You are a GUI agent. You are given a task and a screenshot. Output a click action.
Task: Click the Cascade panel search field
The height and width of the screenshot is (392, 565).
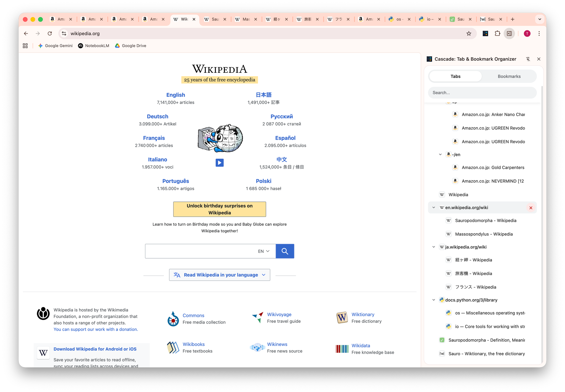tap(482, 93)
